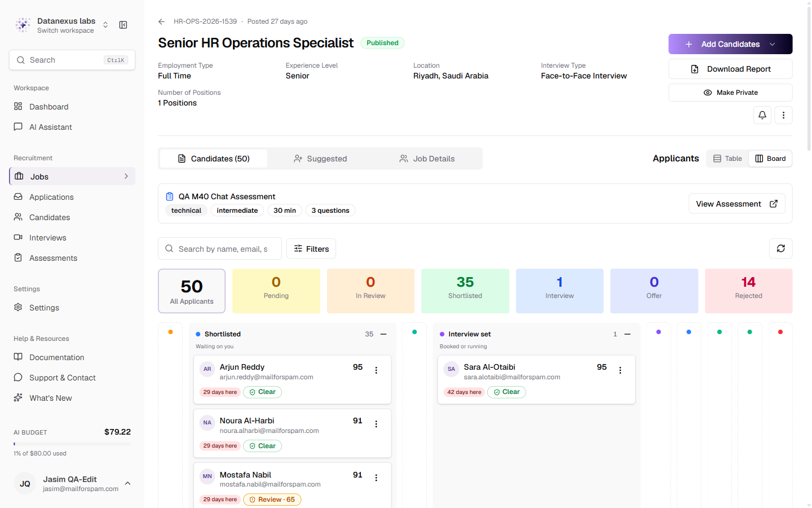Go back with the left arrow icon
812x508 pixels.
(x=162, y=21)
